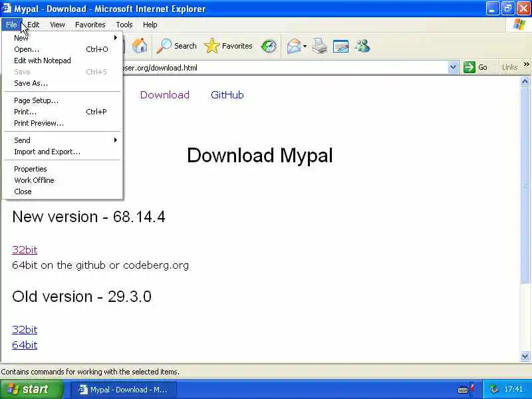Click the "Download Mypal" heading text

260,156
